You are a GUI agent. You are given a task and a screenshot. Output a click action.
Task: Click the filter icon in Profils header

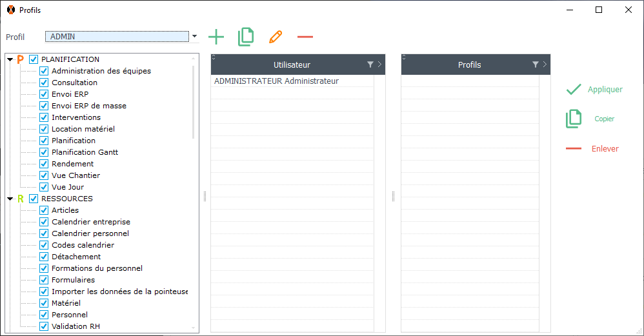coord(536,64)
